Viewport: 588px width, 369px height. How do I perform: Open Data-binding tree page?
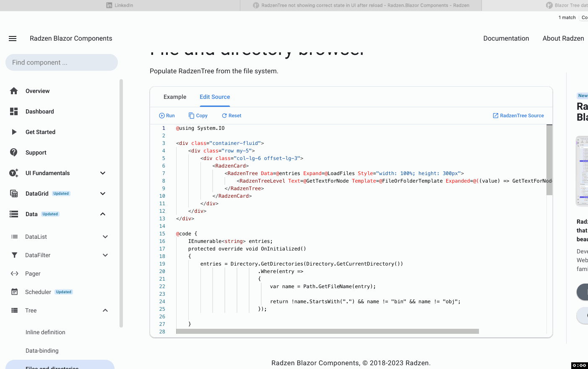(42, 351)
